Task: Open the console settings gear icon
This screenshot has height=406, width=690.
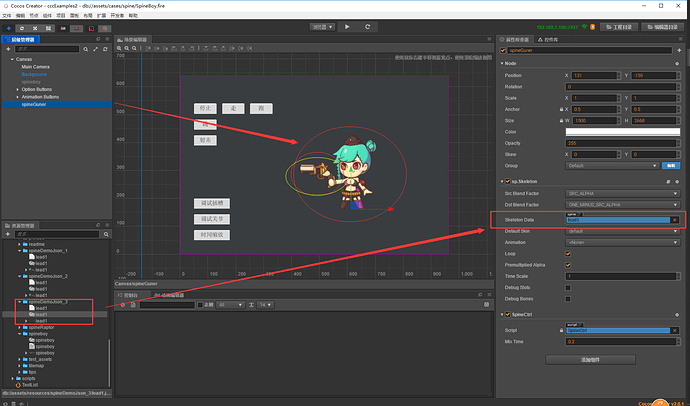Action: [x=486, y=304]
